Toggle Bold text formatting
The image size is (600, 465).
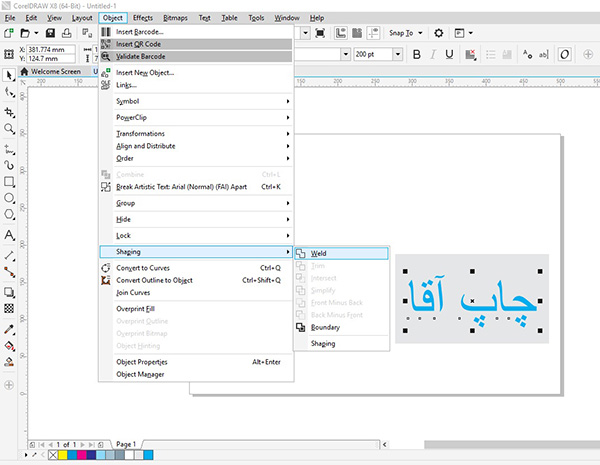(417, 54)
